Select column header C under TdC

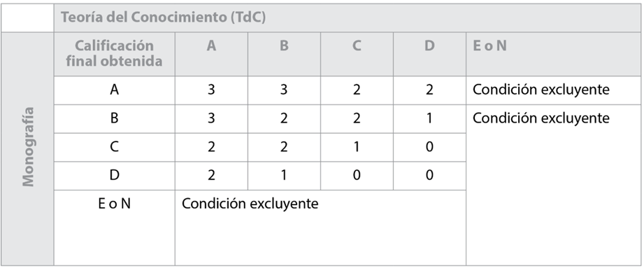click(357, 46)
